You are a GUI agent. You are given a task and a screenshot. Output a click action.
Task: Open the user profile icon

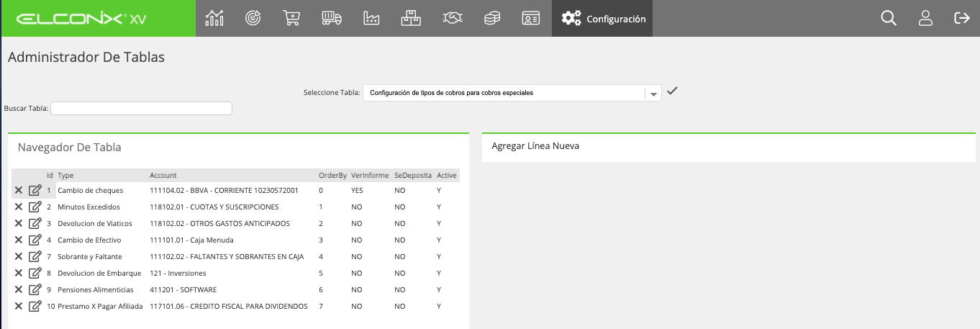coord(925,18)
